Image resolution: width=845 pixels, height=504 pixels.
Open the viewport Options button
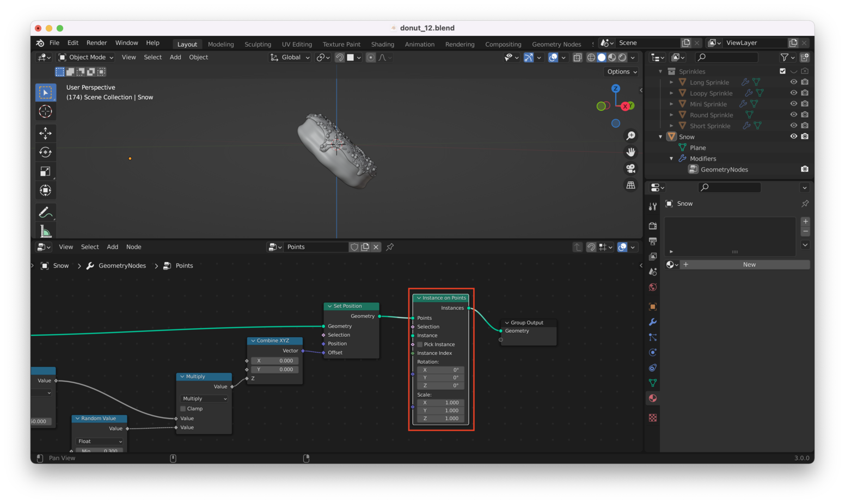(x=622, y=72)
